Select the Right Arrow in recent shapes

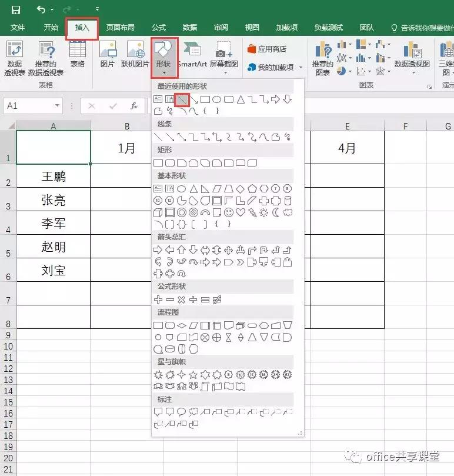275,99
